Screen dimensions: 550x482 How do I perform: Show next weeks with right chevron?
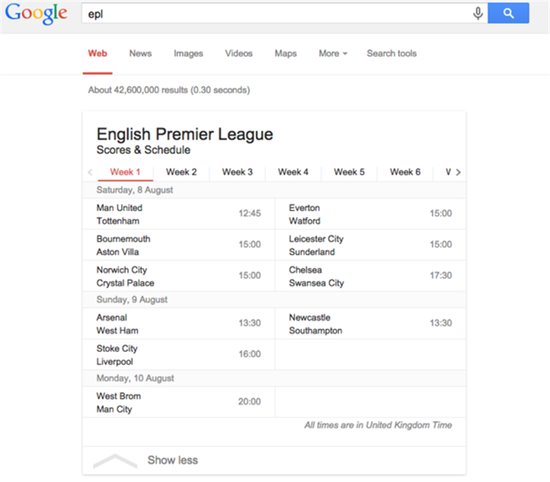pos(458,172)
